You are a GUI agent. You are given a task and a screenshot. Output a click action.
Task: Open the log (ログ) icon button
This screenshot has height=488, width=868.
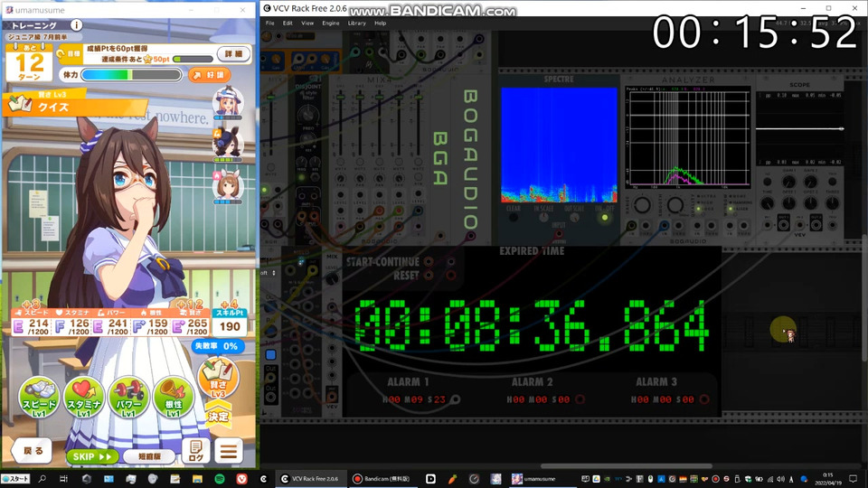(196, 451)
